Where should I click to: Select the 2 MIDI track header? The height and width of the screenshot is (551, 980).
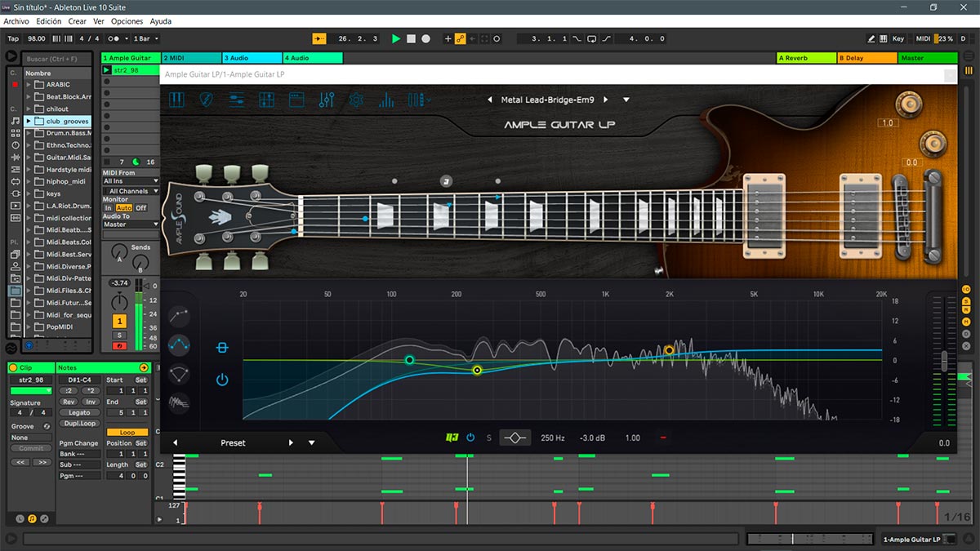click(x=192, y=58)
